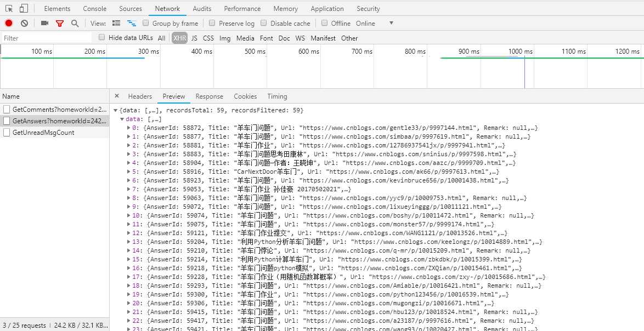Open the Elements panel tab
644x331 pixels.
(57, 9)
